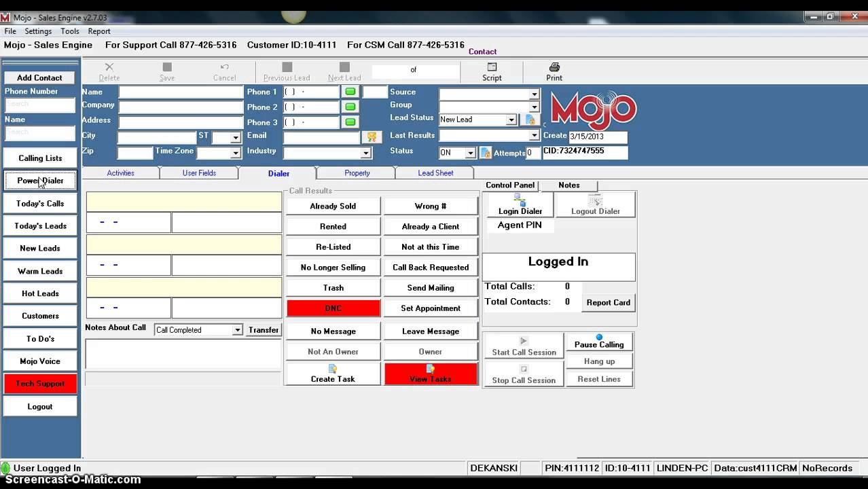Open Calling Lists
This screenshot has width=868, height=489.
click(40, 158)
